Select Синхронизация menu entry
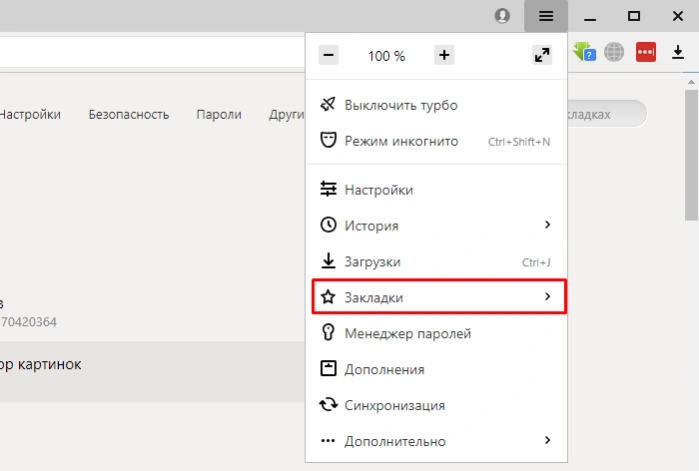 (436, 405)
